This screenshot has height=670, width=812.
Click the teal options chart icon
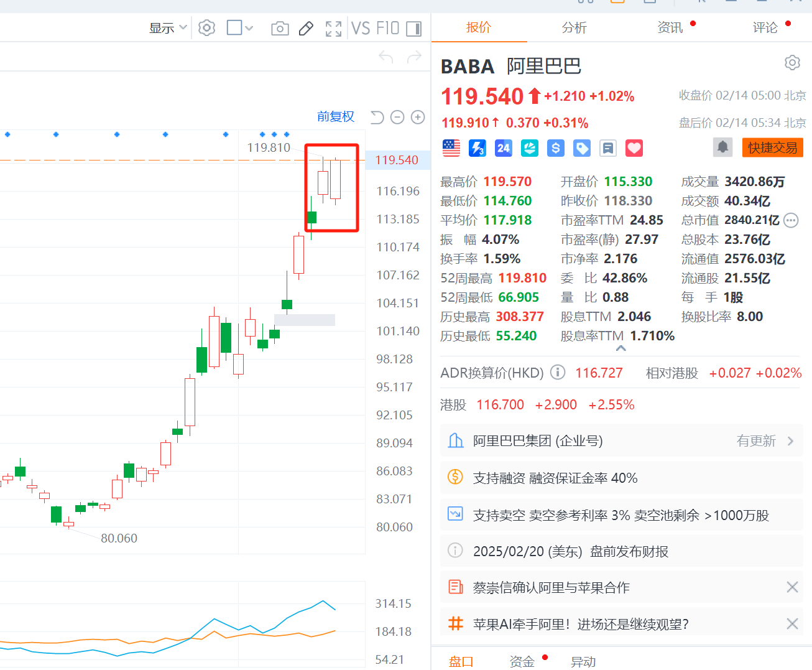click(530, 148)
